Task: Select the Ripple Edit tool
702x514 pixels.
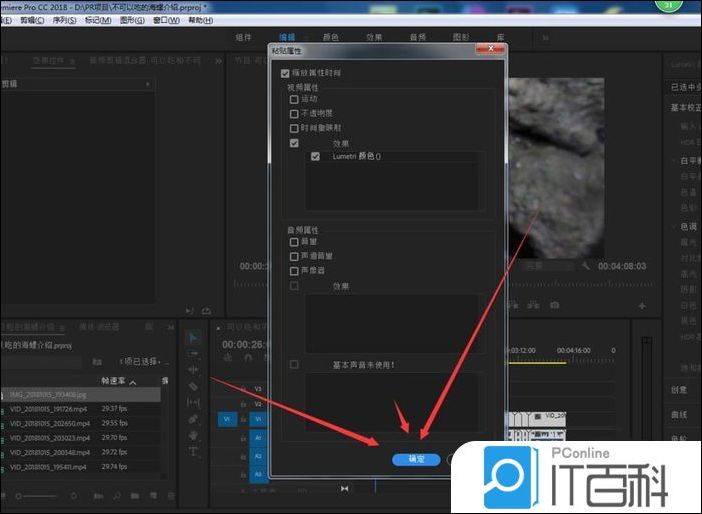Action: coord(194,370)
